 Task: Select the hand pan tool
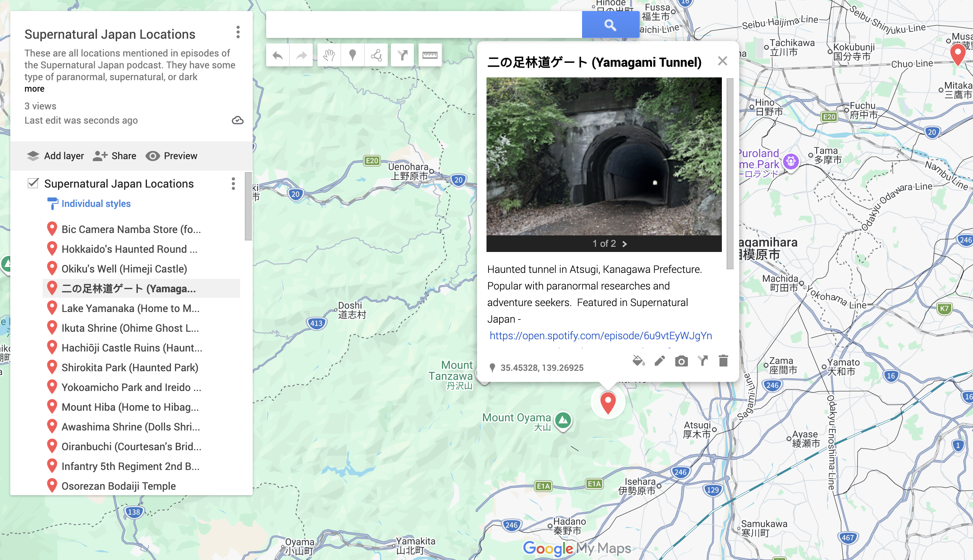coord(329,56)
